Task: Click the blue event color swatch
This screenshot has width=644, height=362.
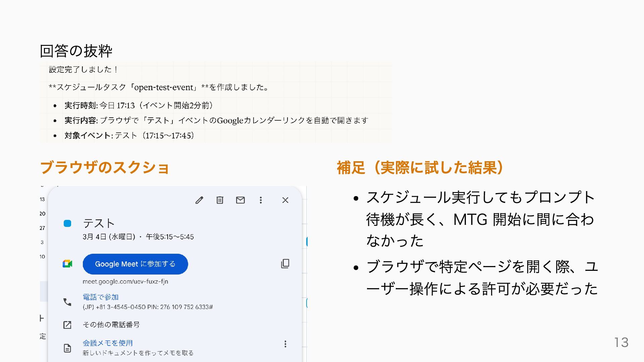Action: tap(67, 224)
